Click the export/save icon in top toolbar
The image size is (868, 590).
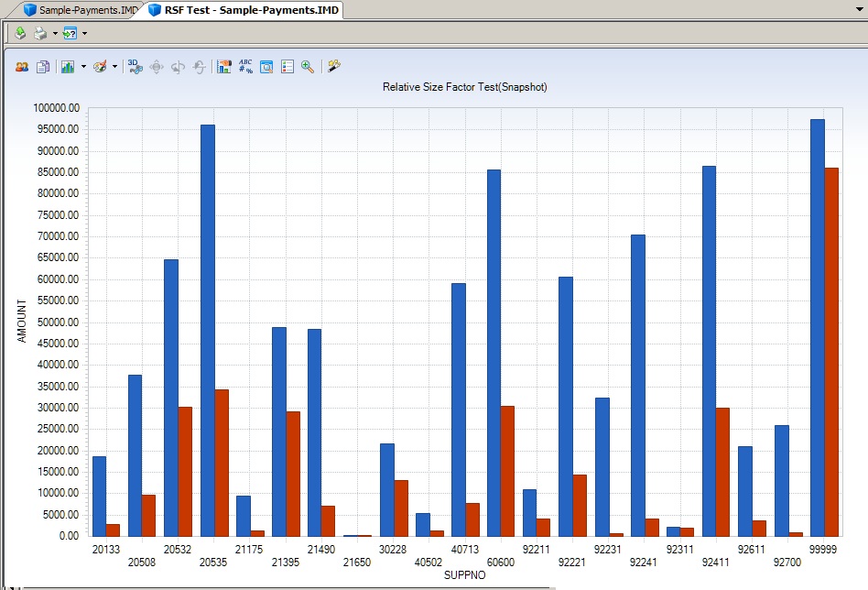[x=20, y=34]
